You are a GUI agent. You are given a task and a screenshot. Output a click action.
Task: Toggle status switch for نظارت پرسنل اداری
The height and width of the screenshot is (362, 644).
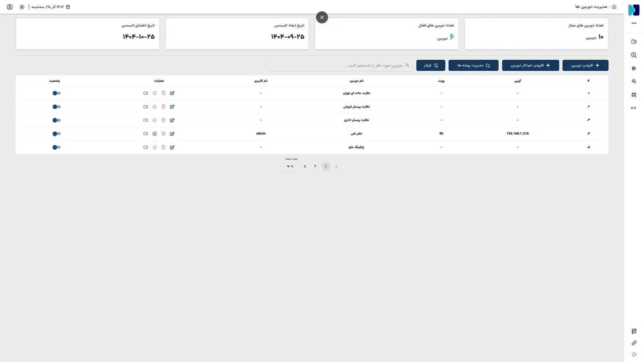[x=56, y=120]
